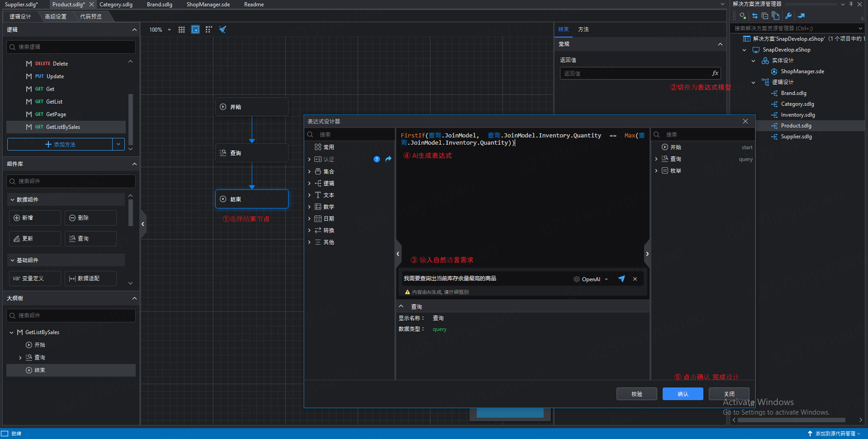
Task: Open the OpenAI model dropdown
Action: (x=591, y=279)
